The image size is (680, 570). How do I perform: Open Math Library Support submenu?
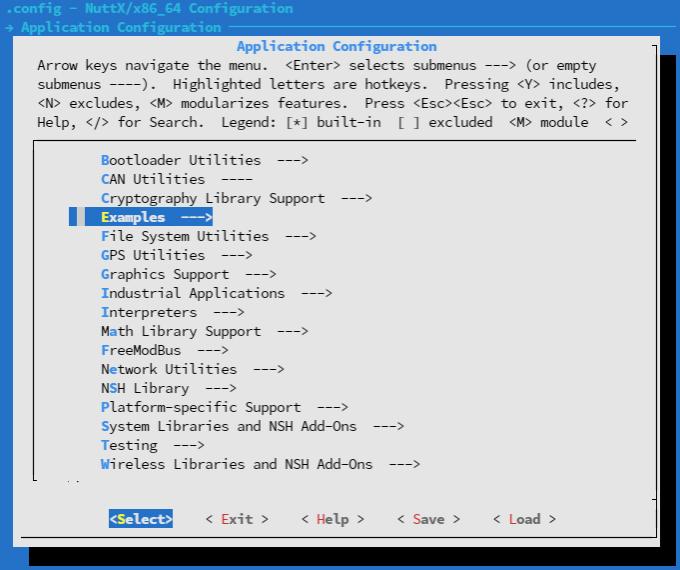204,331
